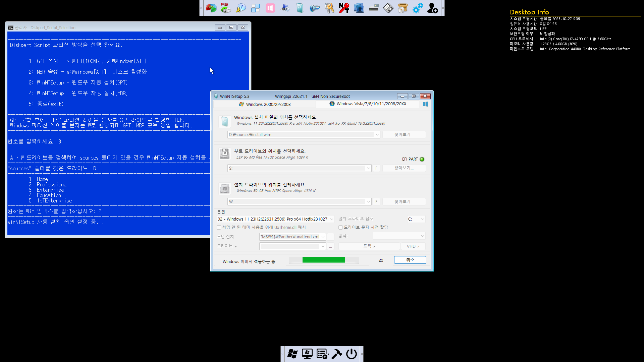Click the green image apply progress bar
The height and width of the screenshot is (362, 644).
(x=324, y=260)
